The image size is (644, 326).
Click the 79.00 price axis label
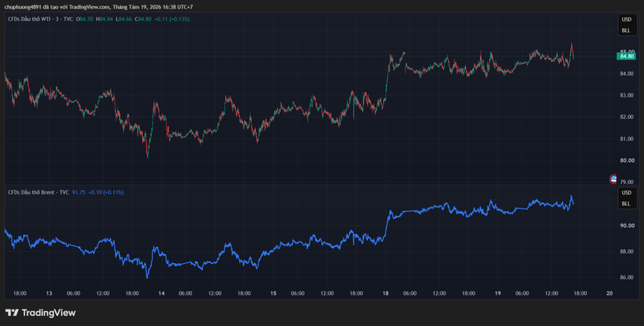pos(627,182)
